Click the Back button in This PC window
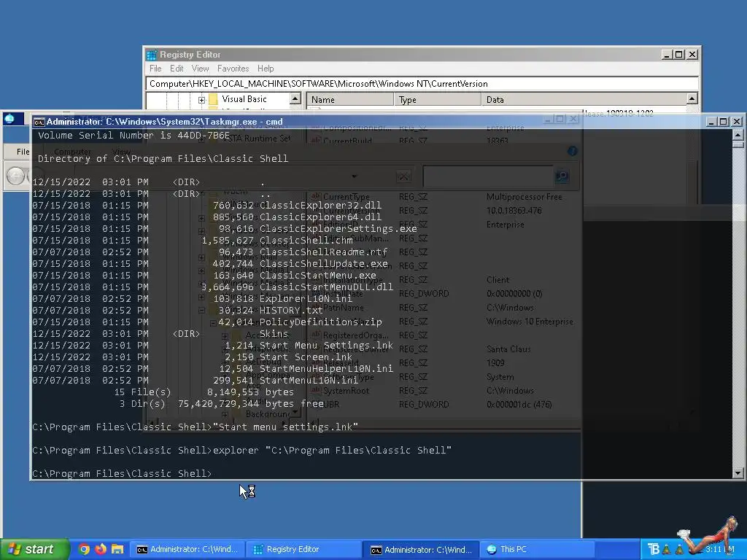 [x=15, y=176]
